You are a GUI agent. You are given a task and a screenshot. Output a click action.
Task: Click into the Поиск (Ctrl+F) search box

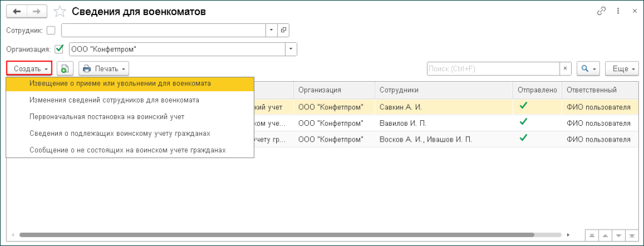pyautogui.click(x=494, y=69)
